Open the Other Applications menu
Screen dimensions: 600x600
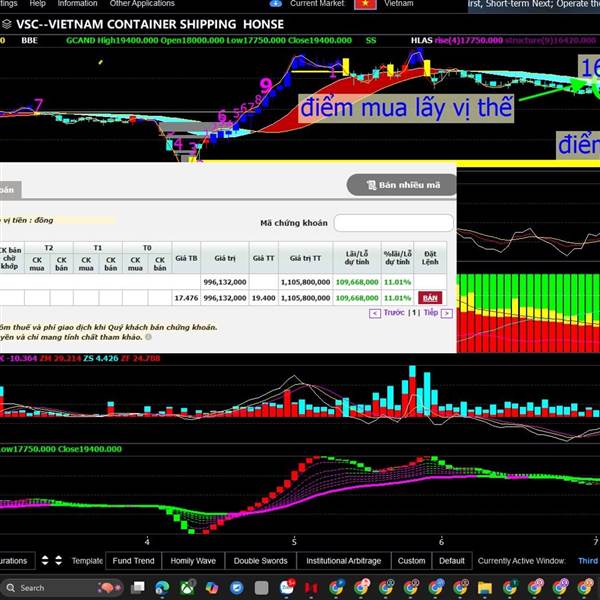pyautogui.click(x=142, y=3)
